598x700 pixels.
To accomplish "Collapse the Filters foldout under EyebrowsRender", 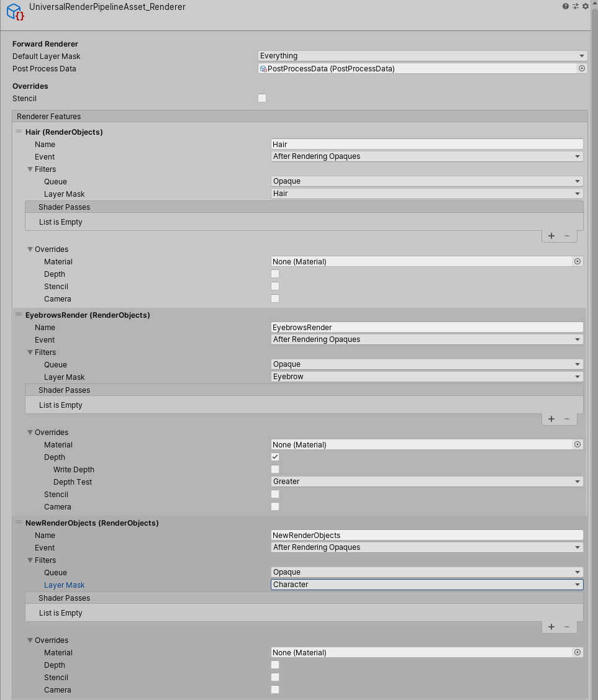I will pyautogui.click(x=30, y=352).
